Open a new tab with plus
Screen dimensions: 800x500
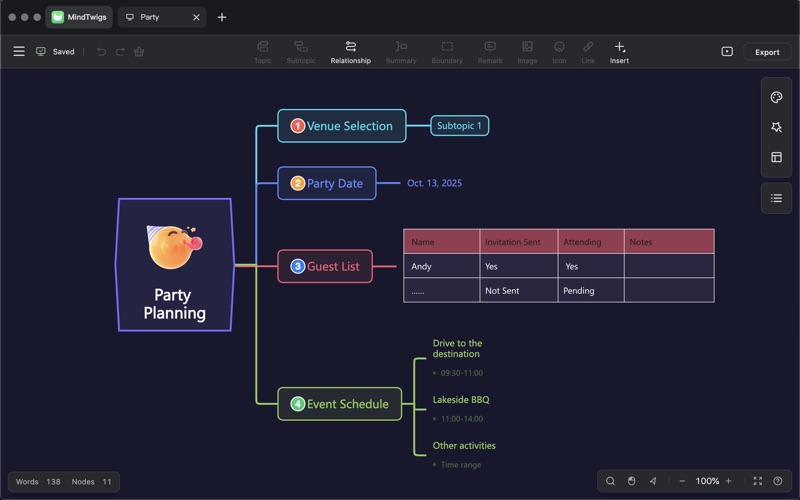click(x=222, y=17)
